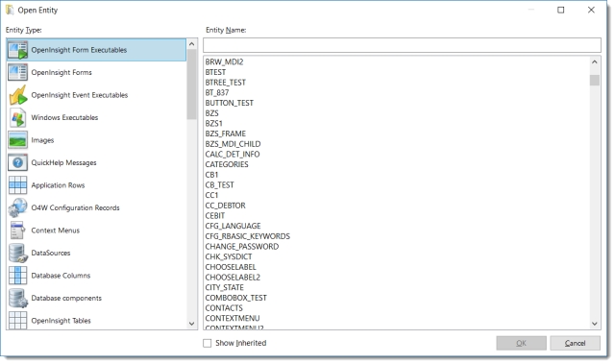Image resolution: width=615 pixels, height=364 pixels.
Task: Pick the Application Rows grid icon
Action: pos(18,185)
